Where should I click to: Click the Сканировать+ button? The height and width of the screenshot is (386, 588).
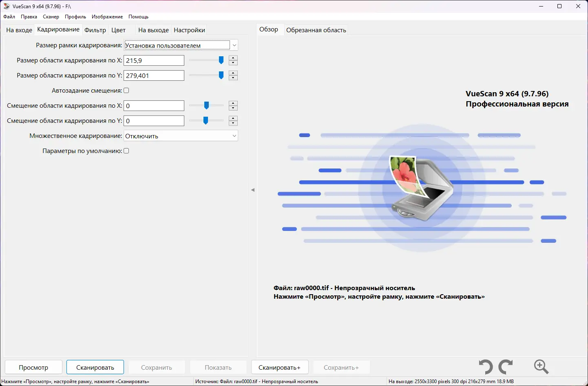(x=280, y=367)
